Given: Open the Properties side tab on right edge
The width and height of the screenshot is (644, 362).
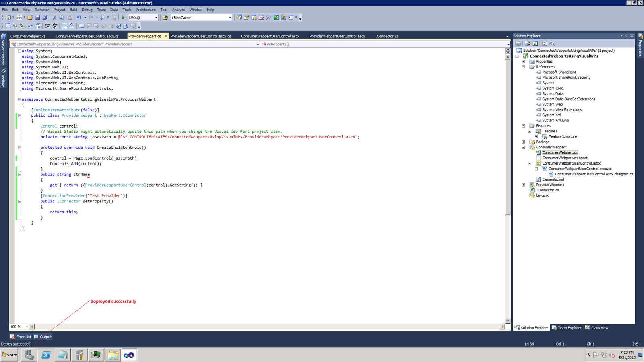Looking at the screenshot, I should pyautogui.click(x=640, y=45).
